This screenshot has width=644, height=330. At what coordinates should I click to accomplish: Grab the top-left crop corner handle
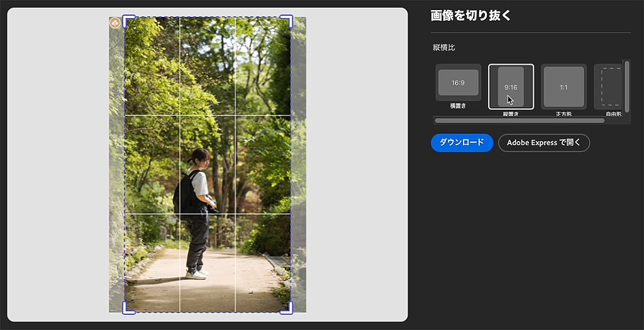[x=128, y=21]
